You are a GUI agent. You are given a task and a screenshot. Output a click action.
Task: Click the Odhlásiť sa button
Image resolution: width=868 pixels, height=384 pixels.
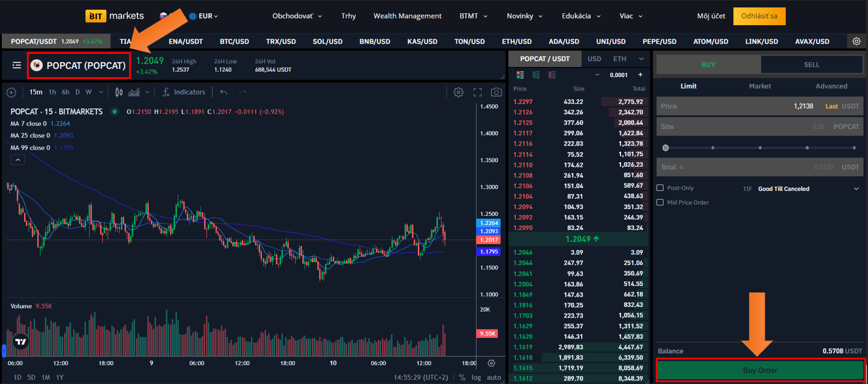tap(759, 16)
